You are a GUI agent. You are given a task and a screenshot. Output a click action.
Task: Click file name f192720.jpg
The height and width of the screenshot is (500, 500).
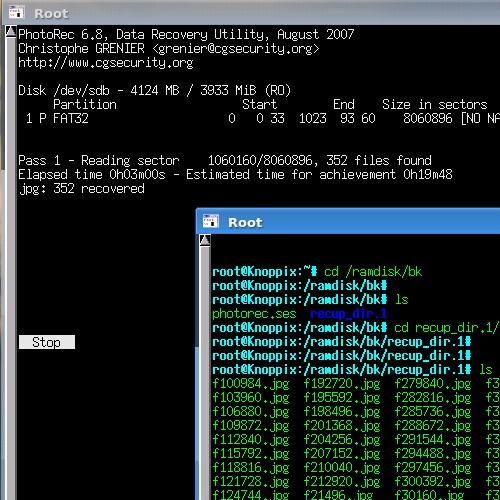(342, 384)
